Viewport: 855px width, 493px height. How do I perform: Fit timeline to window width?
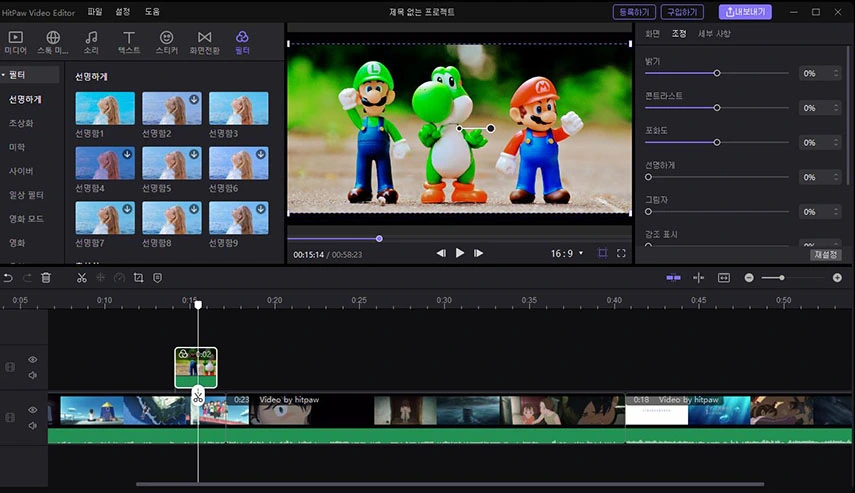(724, 278)
